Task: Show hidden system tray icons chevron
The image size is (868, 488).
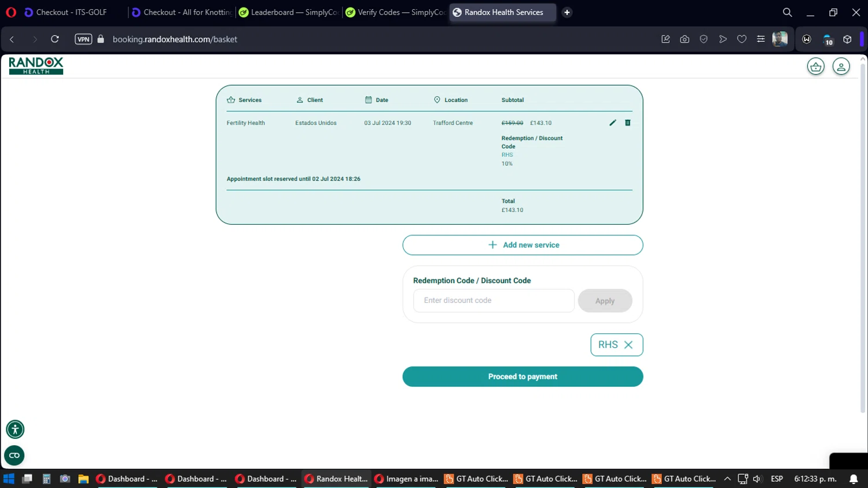Action: [727, 479]
